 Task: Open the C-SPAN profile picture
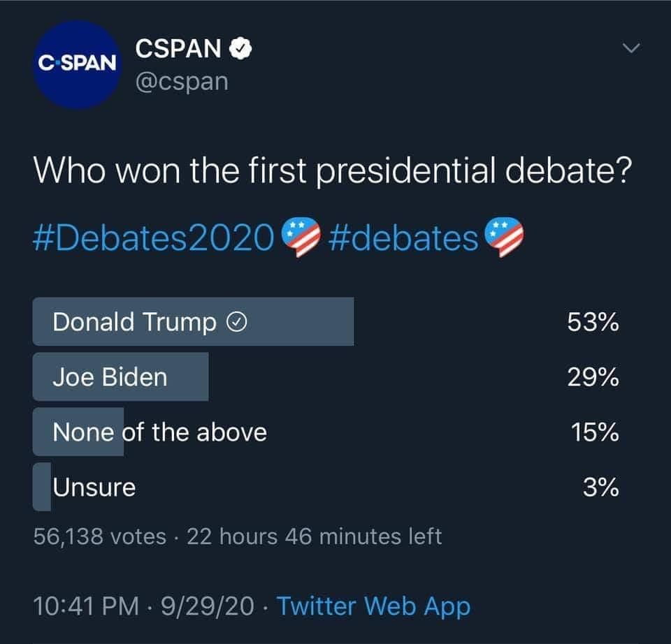(x=77, y=64)
